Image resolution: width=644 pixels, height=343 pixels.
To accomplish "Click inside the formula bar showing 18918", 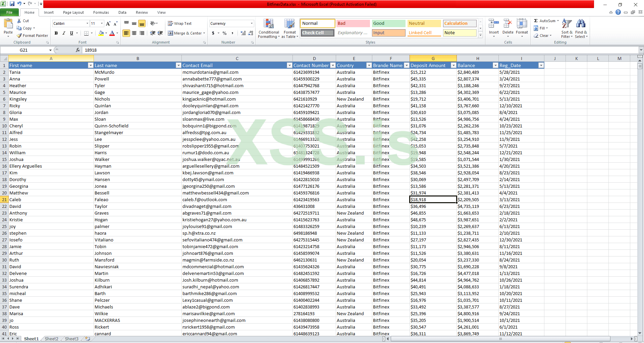I will [x=335, y=50].
